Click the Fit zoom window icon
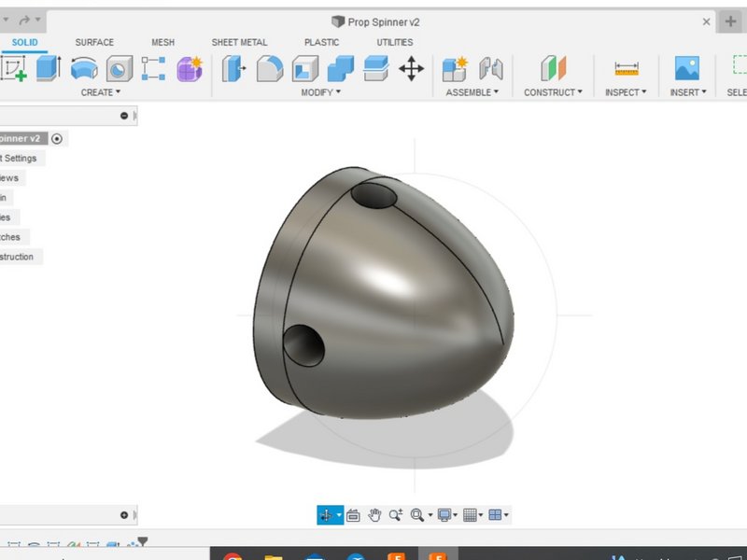This screenshot has height=560, width=747. pyautogui.click(x=416, y=515)
